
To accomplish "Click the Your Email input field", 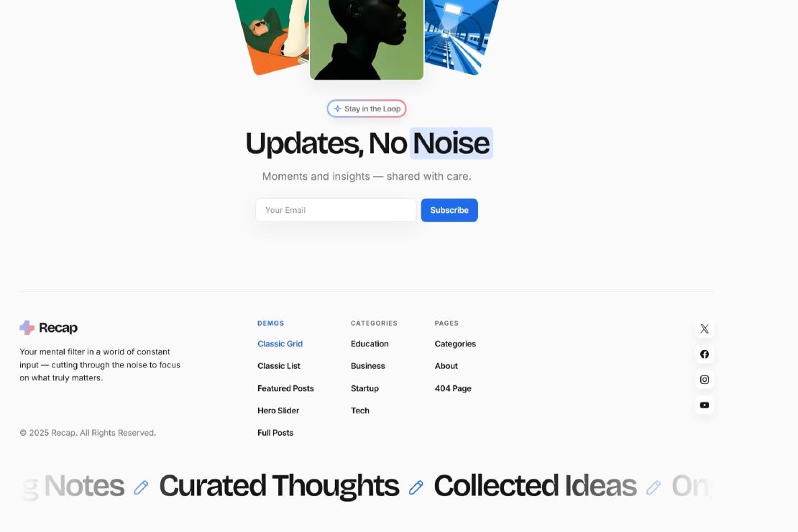I will coord(336,210).
